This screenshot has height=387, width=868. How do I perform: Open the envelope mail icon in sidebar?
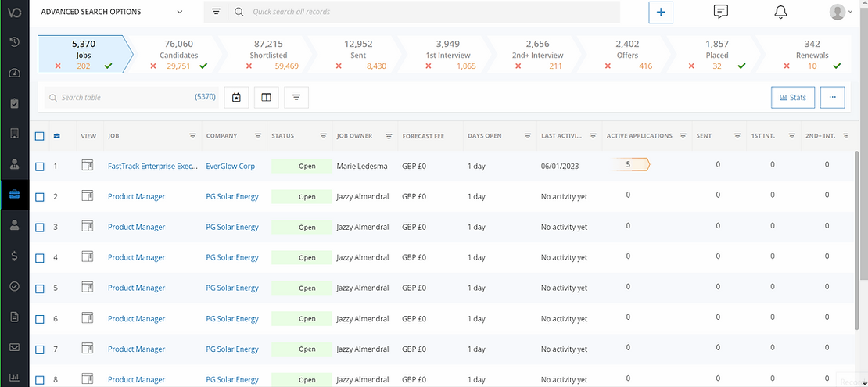pos(14,347)
